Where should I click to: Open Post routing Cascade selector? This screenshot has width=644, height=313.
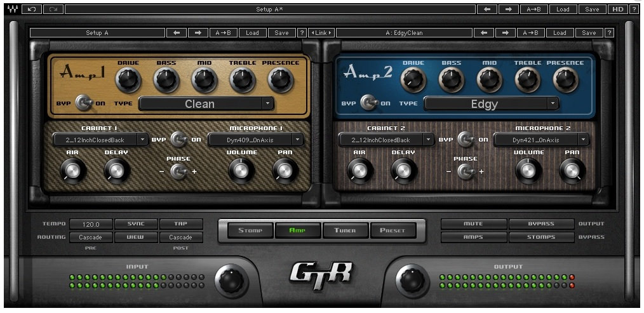[181, 237]
